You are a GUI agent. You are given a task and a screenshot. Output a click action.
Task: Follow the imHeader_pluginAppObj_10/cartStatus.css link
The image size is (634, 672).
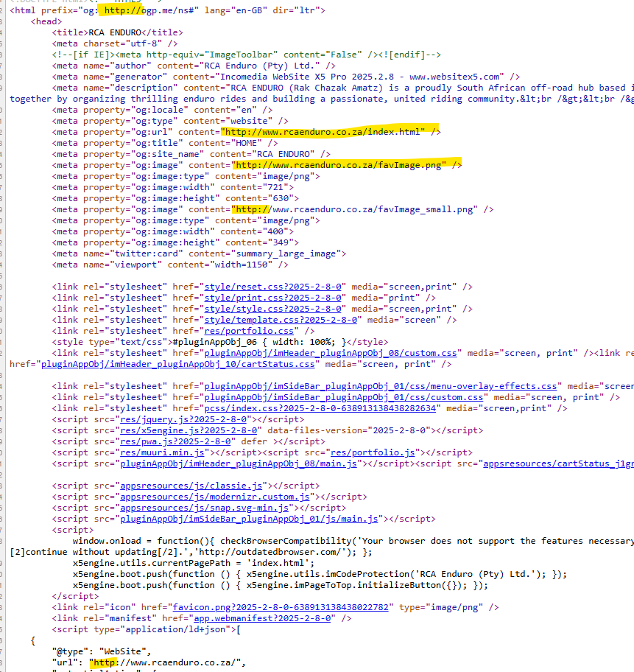[x=177, y=364]
